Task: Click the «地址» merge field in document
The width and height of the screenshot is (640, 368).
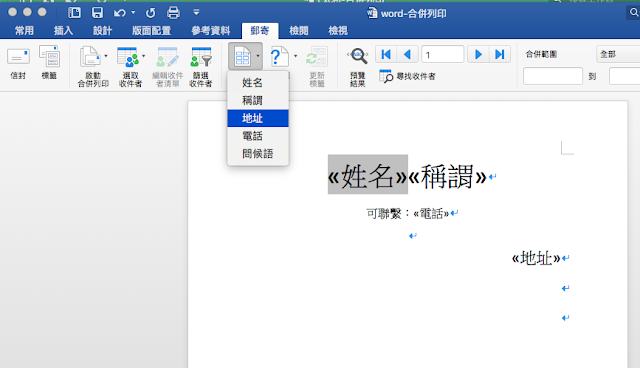Action: [x=536, y=258]
